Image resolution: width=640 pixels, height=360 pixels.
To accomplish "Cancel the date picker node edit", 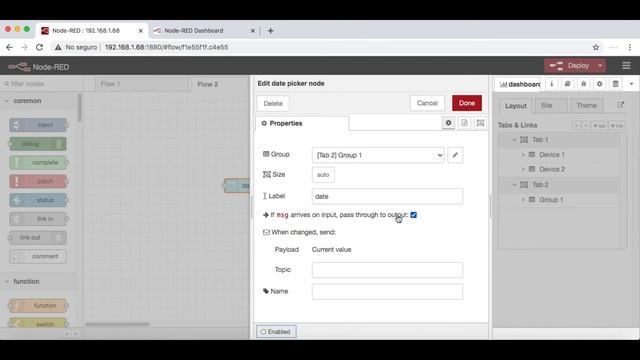I will [427, 103].
